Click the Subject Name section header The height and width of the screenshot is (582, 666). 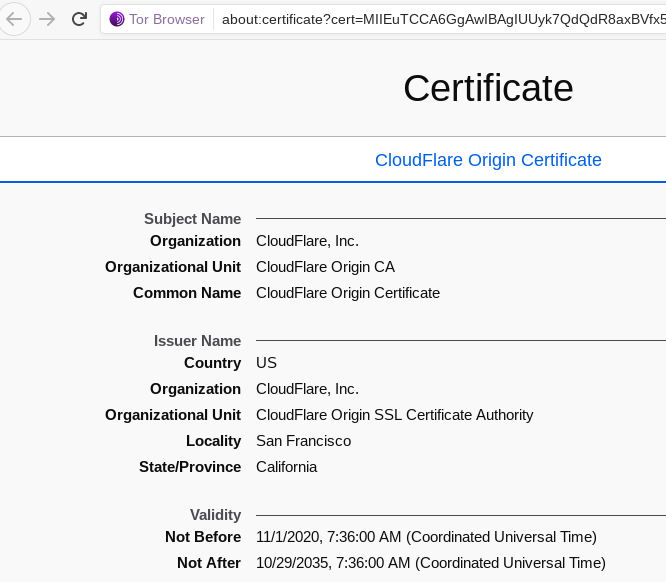[192, 219]
